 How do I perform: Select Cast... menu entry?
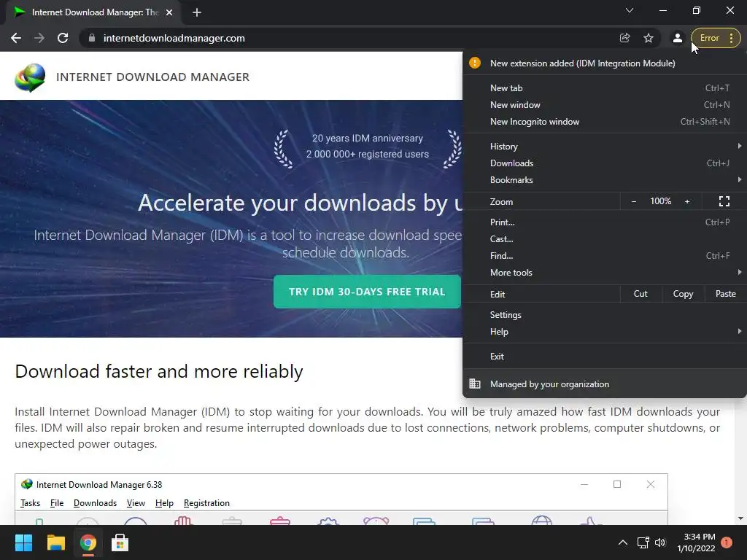[605, 238]
